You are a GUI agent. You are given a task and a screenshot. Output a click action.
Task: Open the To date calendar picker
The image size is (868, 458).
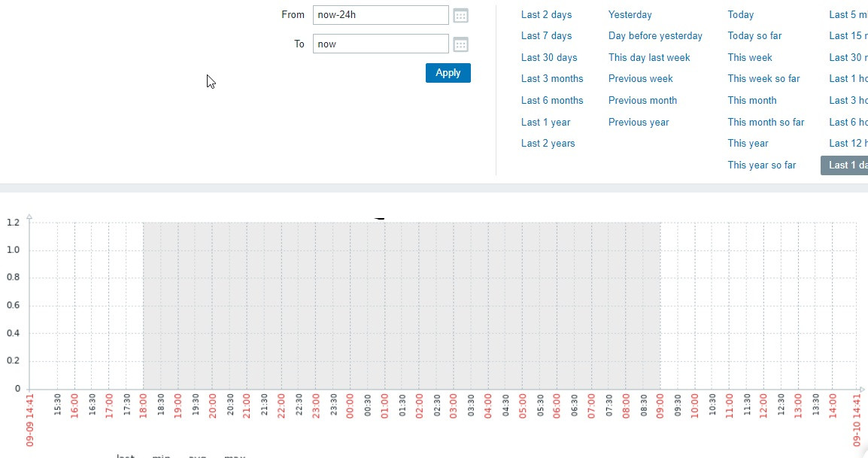tap(461, 44)
